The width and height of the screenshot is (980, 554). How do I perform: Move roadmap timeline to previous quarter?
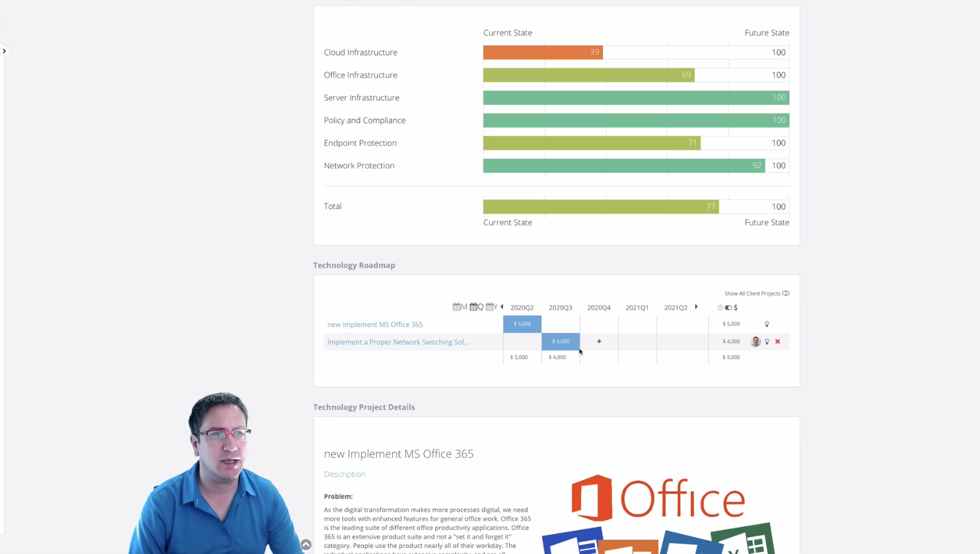pos(502,307)
